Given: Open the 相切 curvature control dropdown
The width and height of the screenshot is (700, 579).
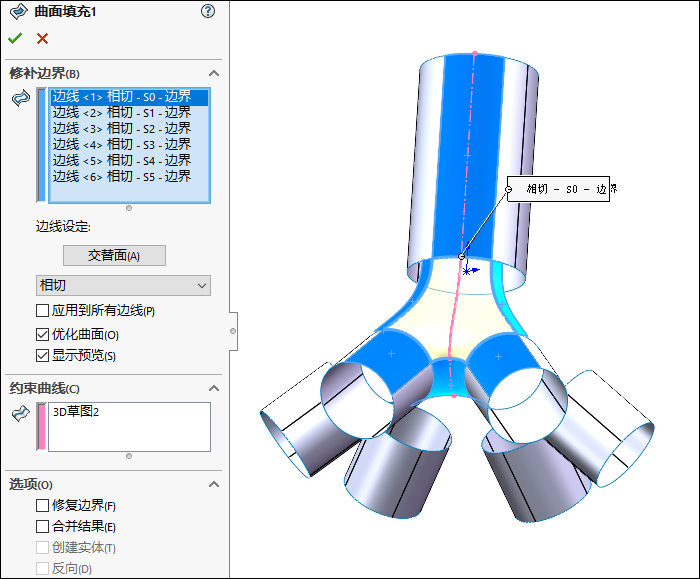Looking at the screenshot, I should pos(123,285).
